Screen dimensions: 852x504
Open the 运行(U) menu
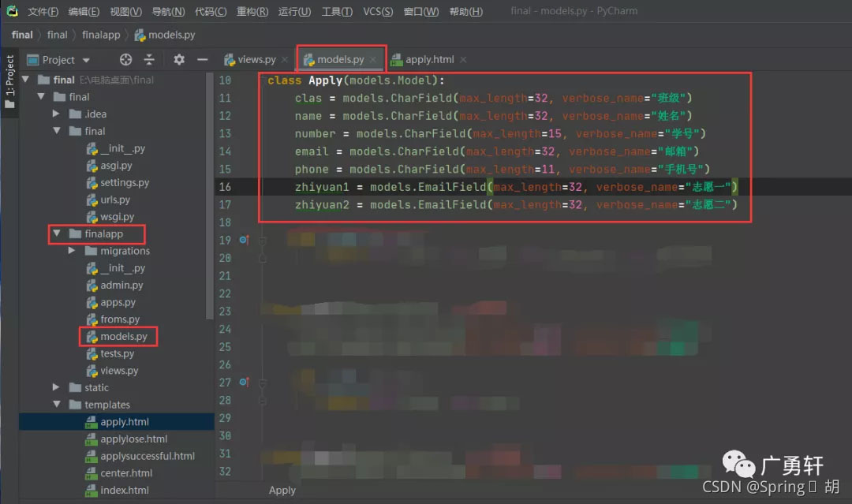click(x=295, y=11)
